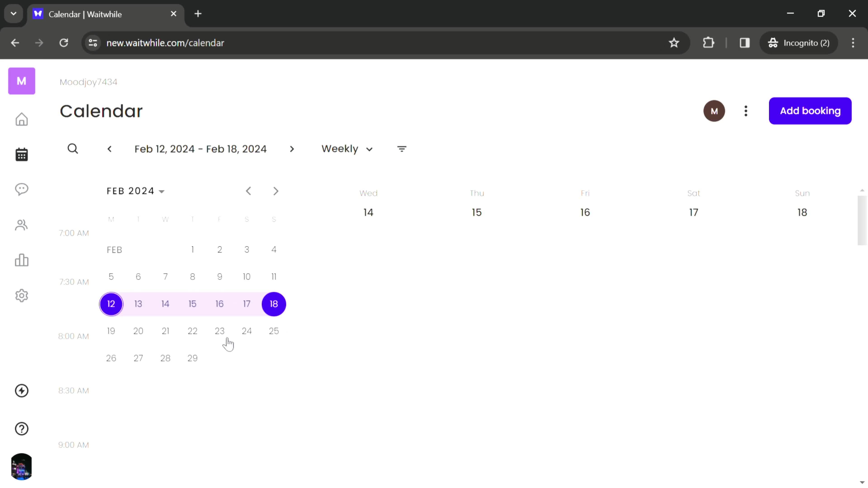This screenshot has height=488, width=868.
Task: Pick February 10 in the mini calendar
Action: (x=247, y=277)
